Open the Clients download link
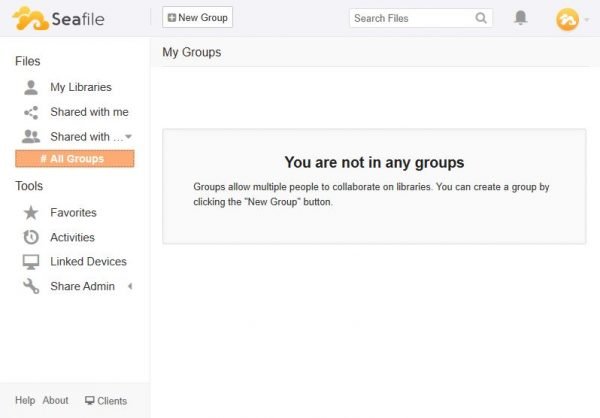 click(x=106, y=401)
